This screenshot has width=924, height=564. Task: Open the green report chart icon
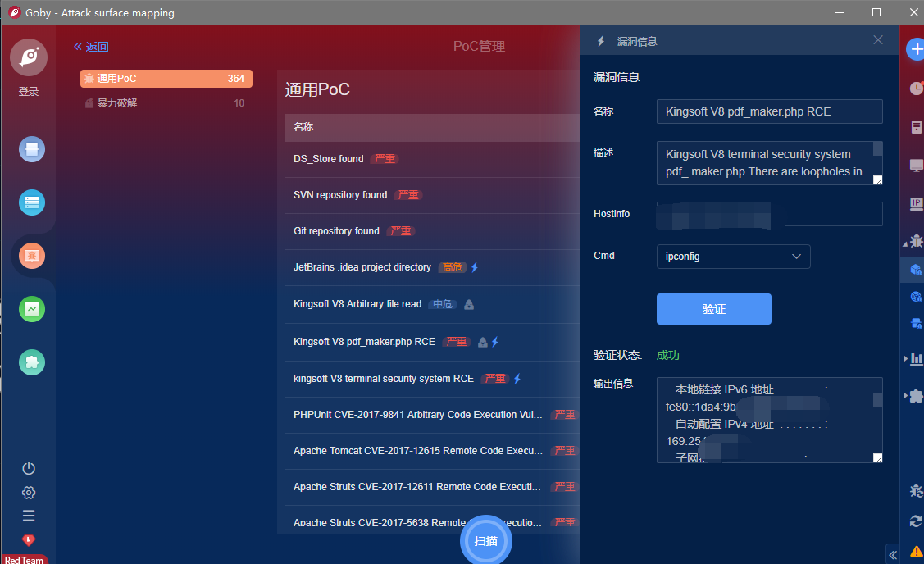pos(32,309)
